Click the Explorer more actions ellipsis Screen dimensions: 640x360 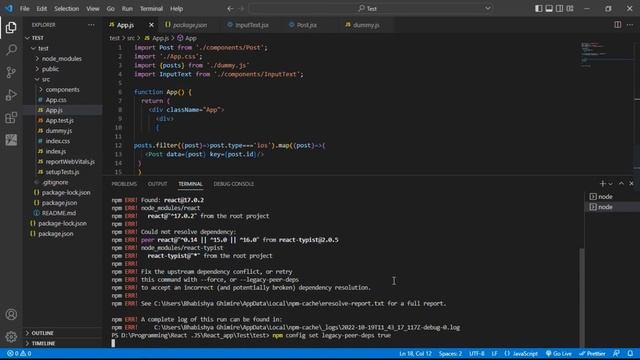click(91, 25)
